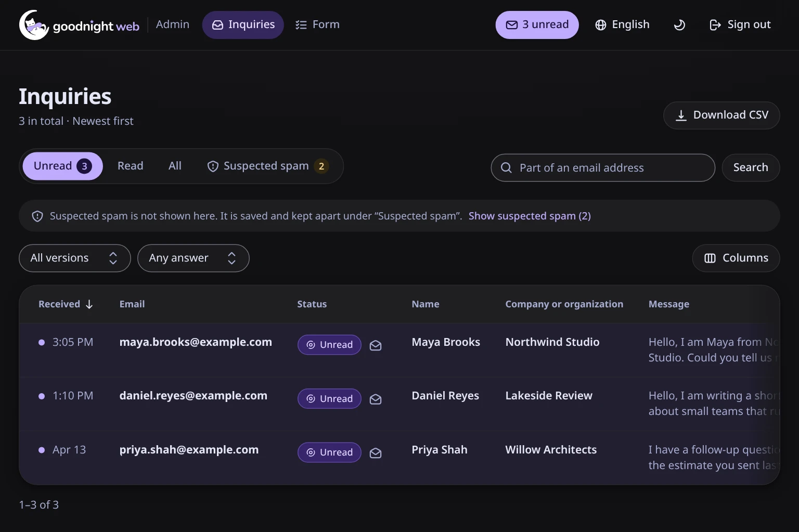Click the magnifier icon in search field
This screenshot has width=799, height=532.
(506, 167)
